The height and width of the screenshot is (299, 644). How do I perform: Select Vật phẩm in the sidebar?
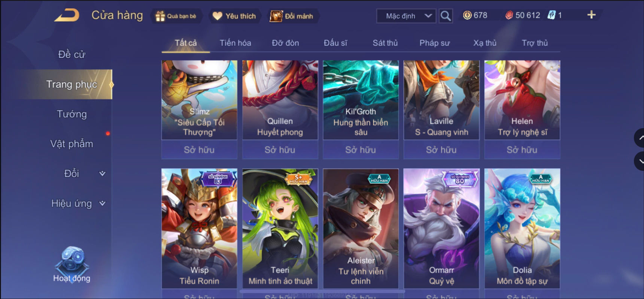click(x=72, y=144)
